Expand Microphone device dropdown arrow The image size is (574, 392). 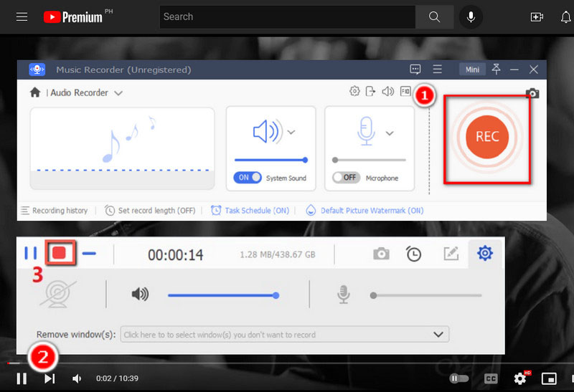[390, 133]
